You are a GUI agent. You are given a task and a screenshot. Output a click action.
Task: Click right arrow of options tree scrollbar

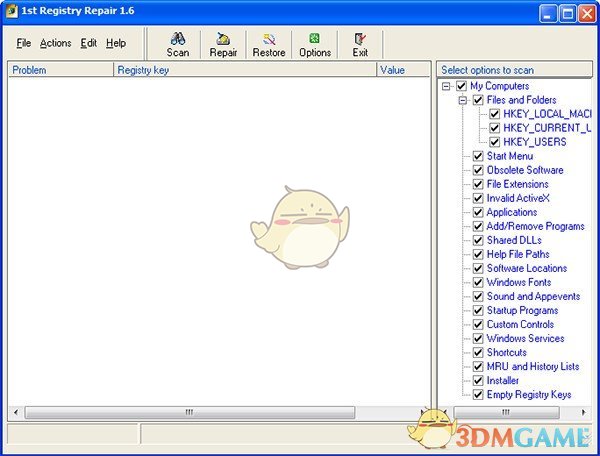[x=583, y=412]
